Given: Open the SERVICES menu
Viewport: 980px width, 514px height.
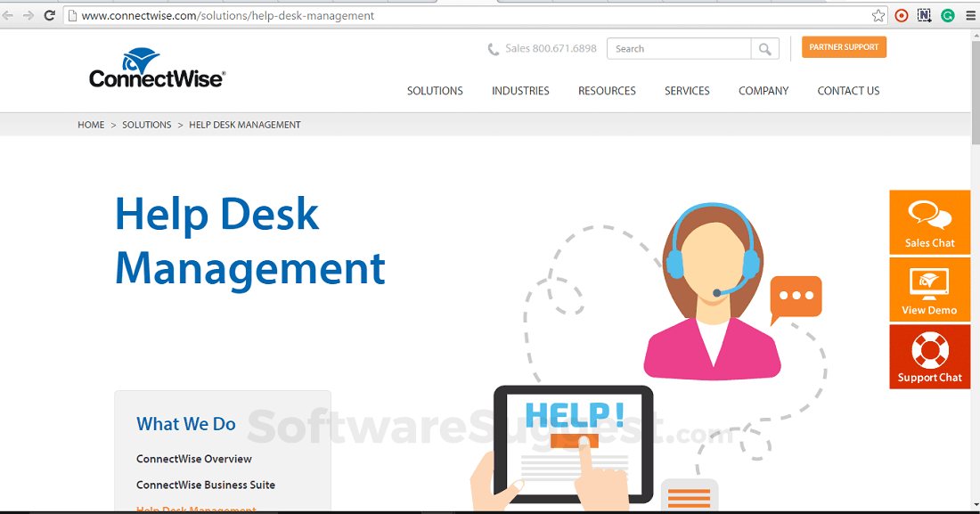Looking at the screenshot, I should 687,91.
